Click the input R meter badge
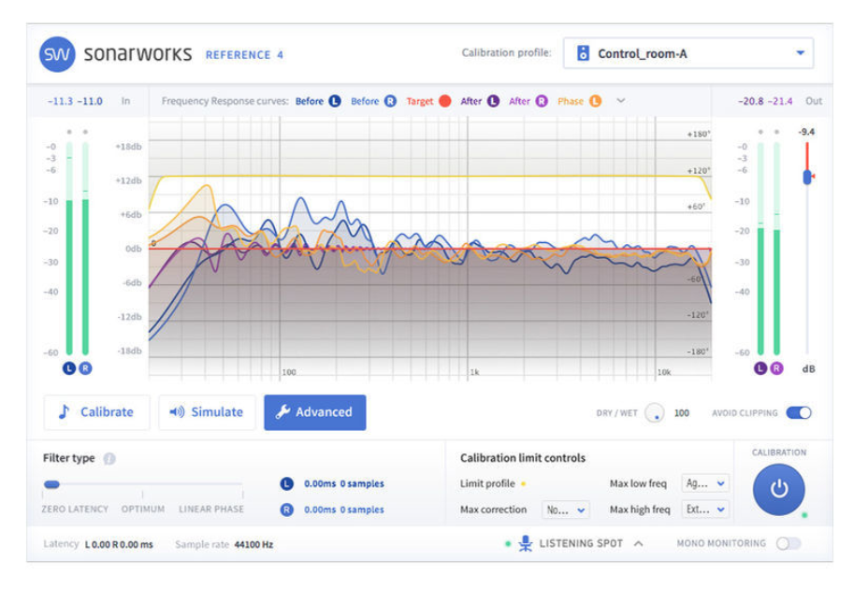This screenshot has width=868, height=589. (x=85, y=368)
